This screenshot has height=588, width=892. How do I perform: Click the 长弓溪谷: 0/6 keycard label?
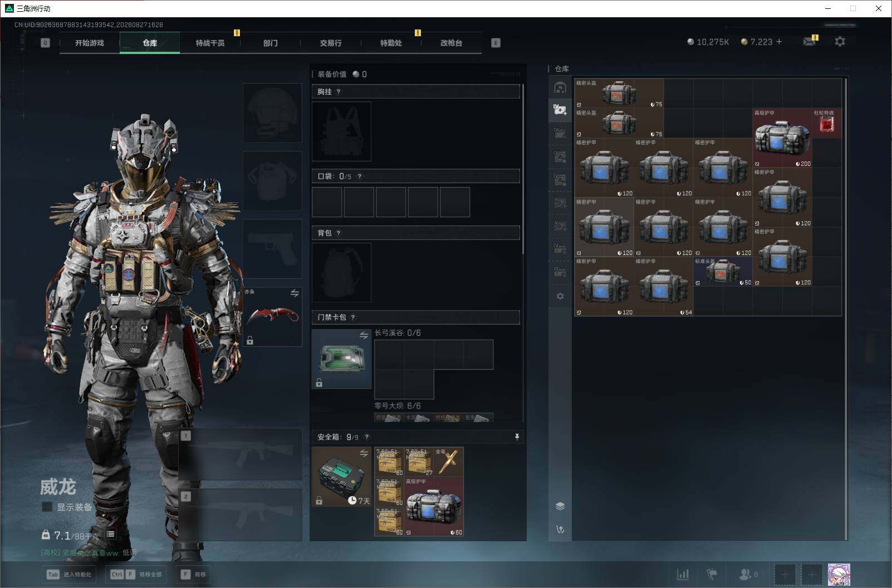398,333
